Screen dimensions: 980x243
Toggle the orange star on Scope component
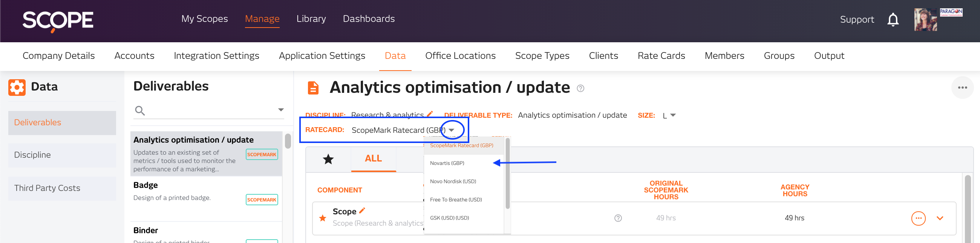(x=323, y=218)
